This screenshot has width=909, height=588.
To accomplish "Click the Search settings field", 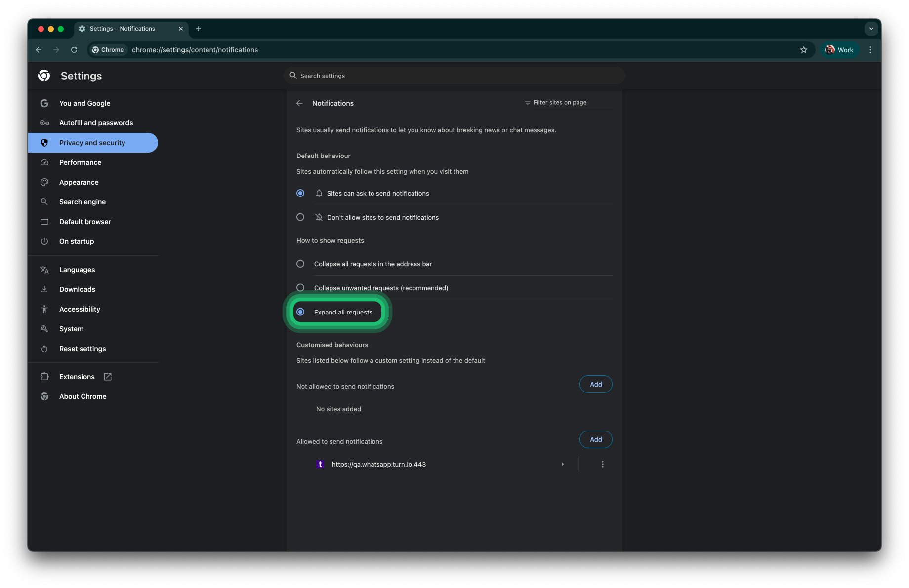I will (x=454, y=76).
